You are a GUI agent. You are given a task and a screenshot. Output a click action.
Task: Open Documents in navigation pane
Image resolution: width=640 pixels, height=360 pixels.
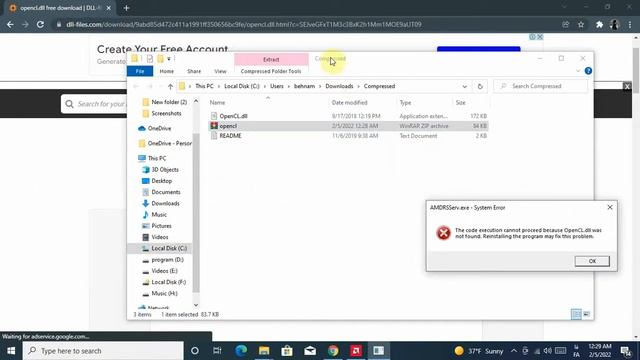coord(161,192)
